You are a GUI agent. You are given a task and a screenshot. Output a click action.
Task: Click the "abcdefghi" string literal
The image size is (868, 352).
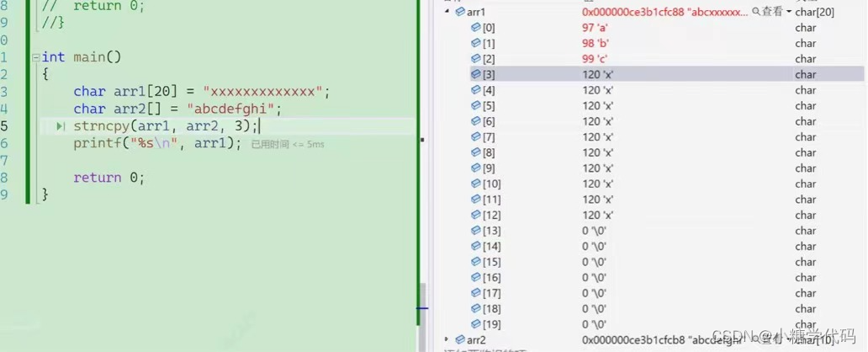coord(230,109)
